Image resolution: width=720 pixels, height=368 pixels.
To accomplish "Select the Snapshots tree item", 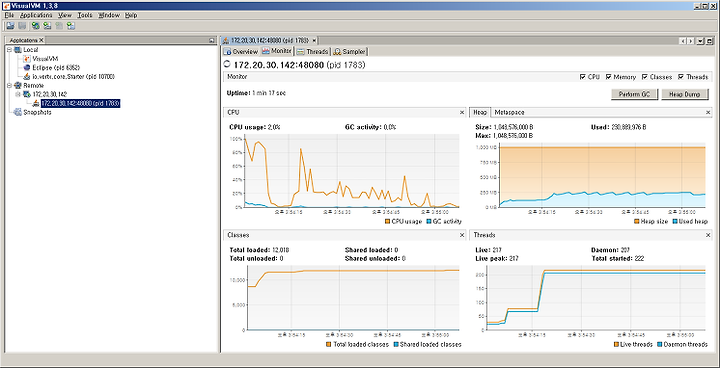I will 37,112.
